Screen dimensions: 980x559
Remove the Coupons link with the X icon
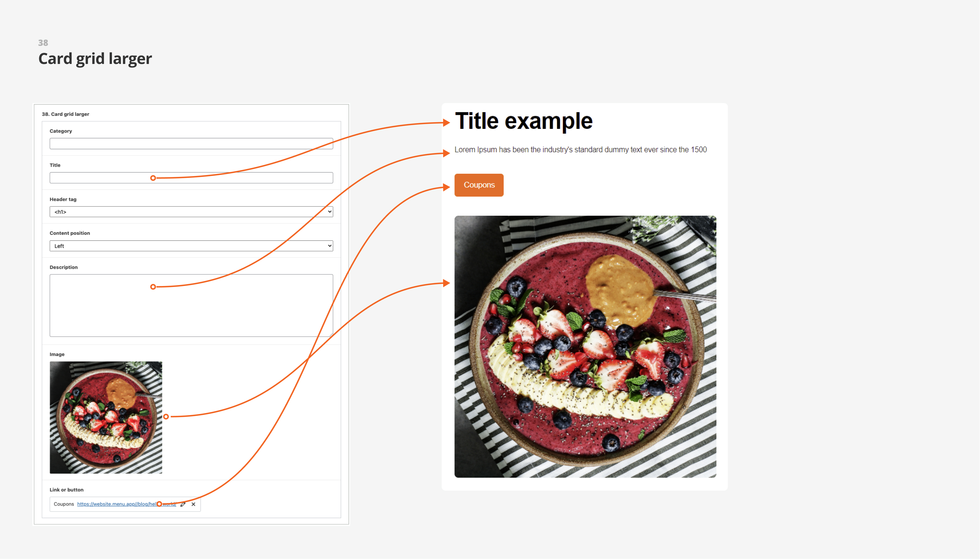coord(193,505)
